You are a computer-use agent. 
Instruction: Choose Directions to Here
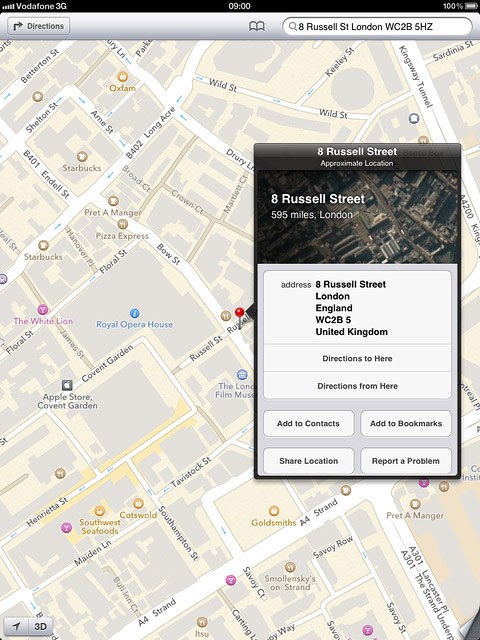point(357,358)
